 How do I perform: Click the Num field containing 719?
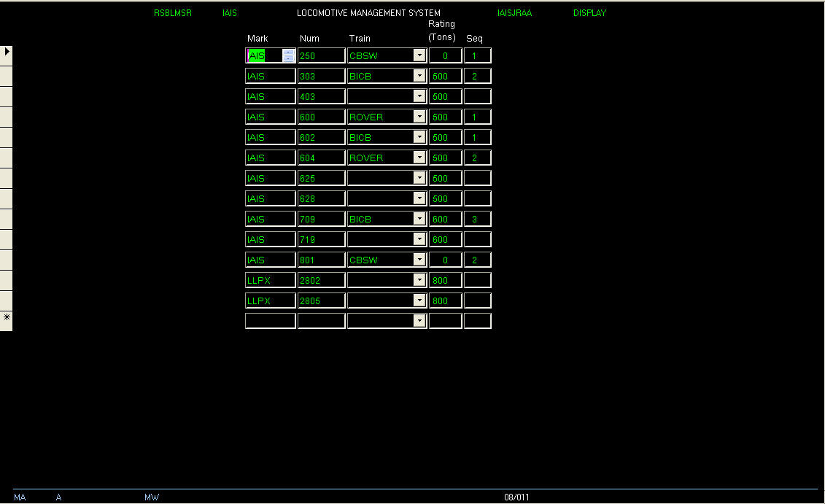click(322, 239)
